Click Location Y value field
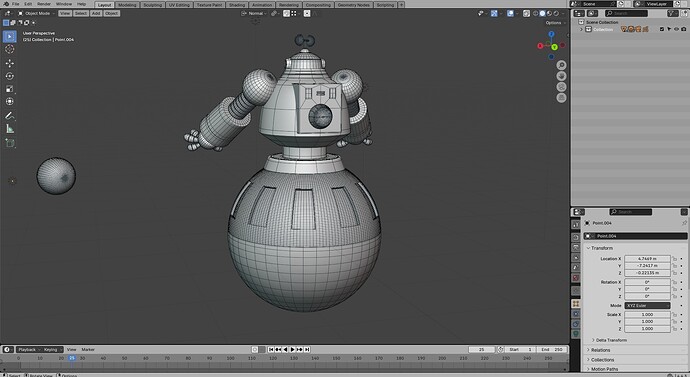This screenshot has width=690, height=377. point(647,266)
